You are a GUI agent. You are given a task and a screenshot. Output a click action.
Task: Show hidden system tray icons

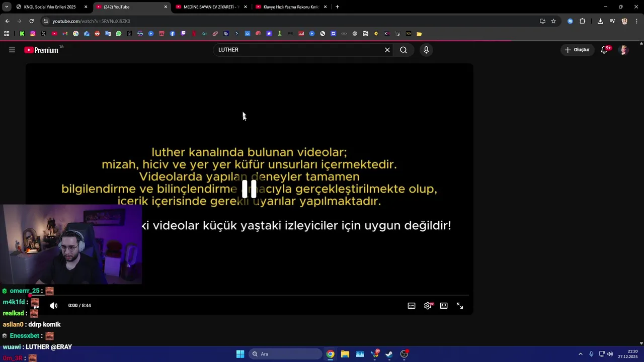(580, 354)
